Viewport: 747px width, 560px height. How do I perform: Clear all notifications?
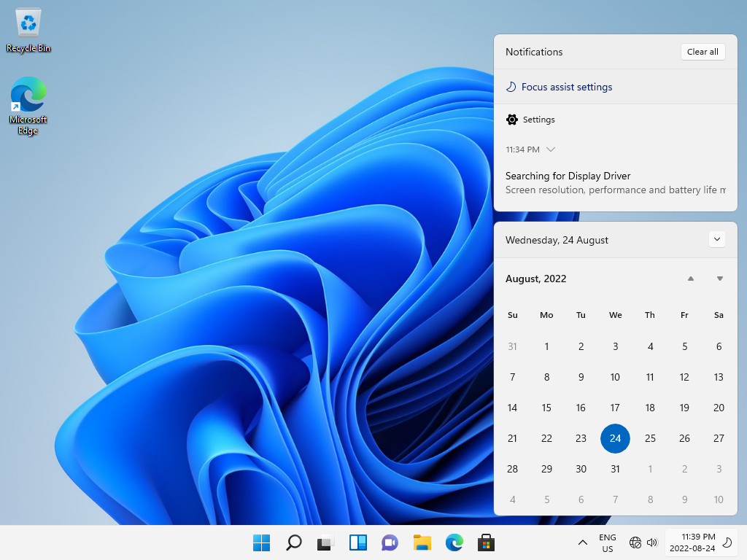tap(703, 52)
